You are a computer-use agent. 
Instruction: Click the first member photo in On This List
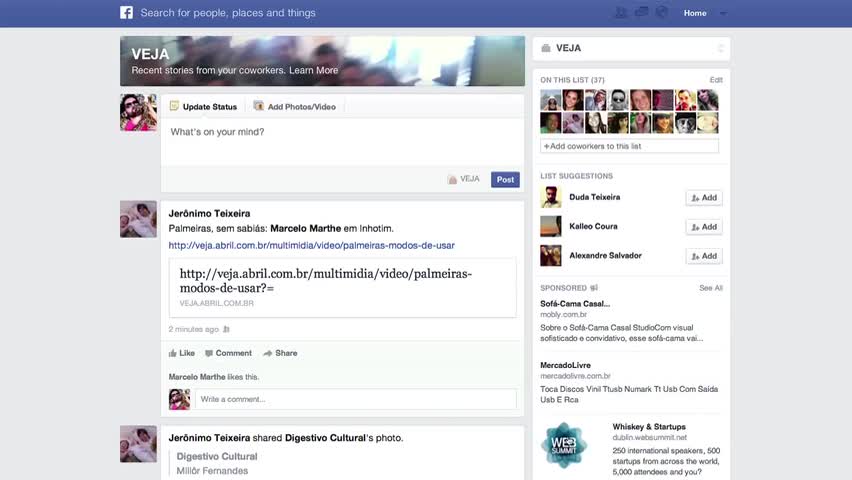click(550, 100)
